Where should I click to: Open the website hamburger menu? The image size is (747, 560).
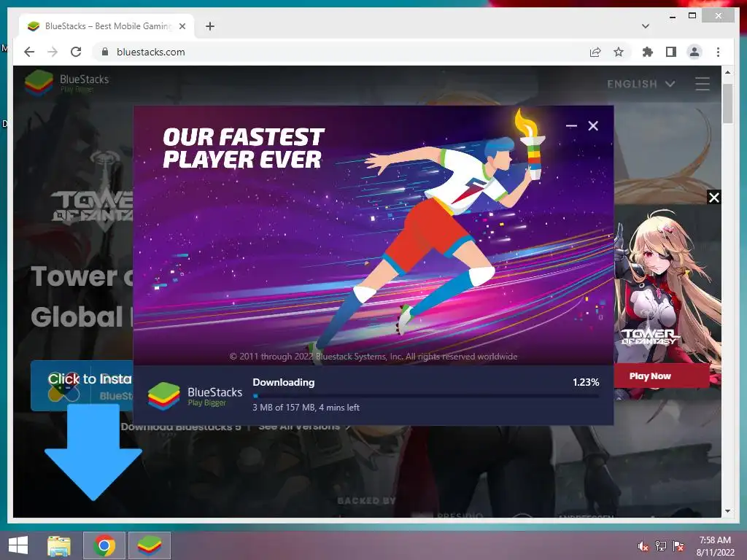tap(703, 85)
